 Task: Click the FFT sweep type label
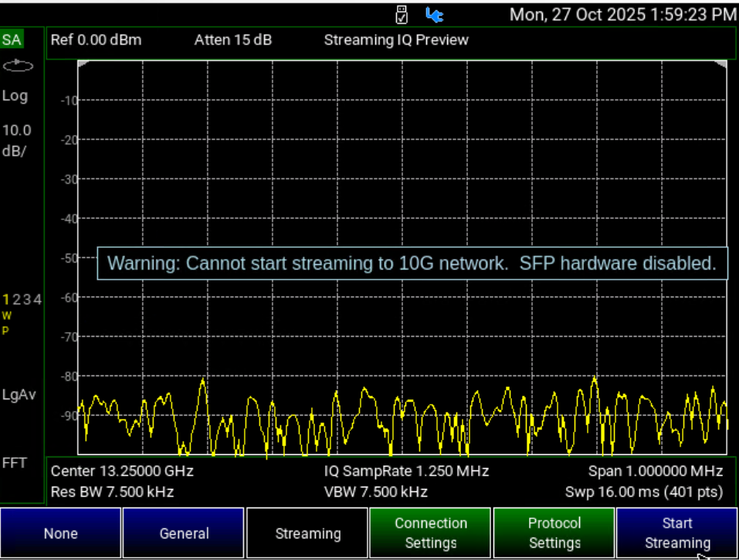14,463
